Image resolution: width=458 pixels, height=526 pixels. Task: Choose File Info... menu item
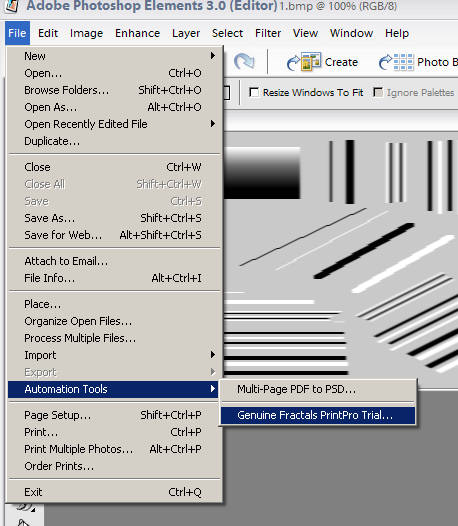(x=114, y=278)
